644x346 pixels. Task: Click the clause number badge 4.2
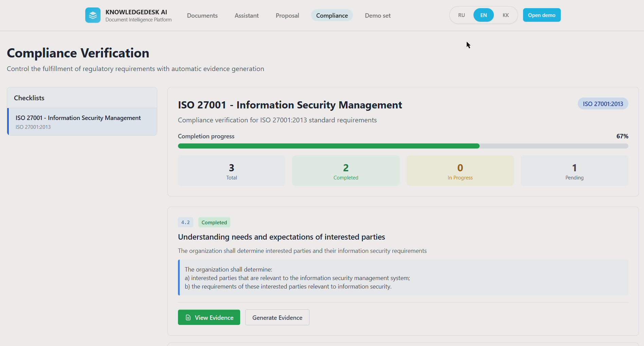point(185,222)
